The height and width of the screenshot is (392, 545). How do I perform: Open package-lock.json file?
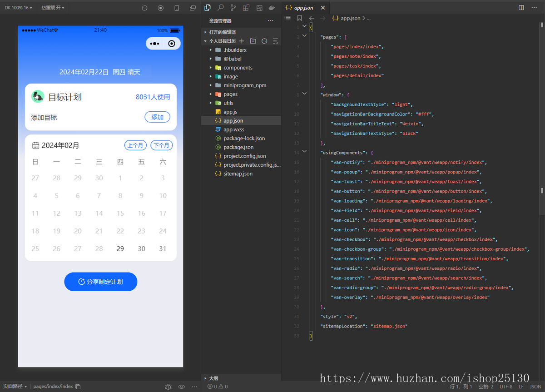coord(241,138)
